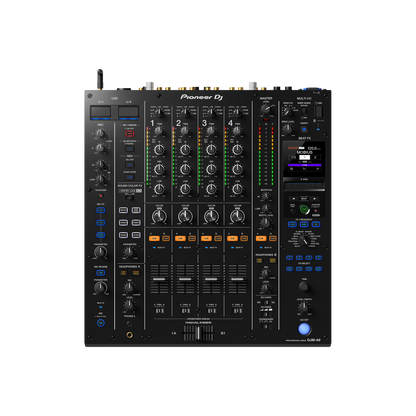The image size is (416, 416).
Task: Tap the X-PAD touch strip
Action: (304, 186)
